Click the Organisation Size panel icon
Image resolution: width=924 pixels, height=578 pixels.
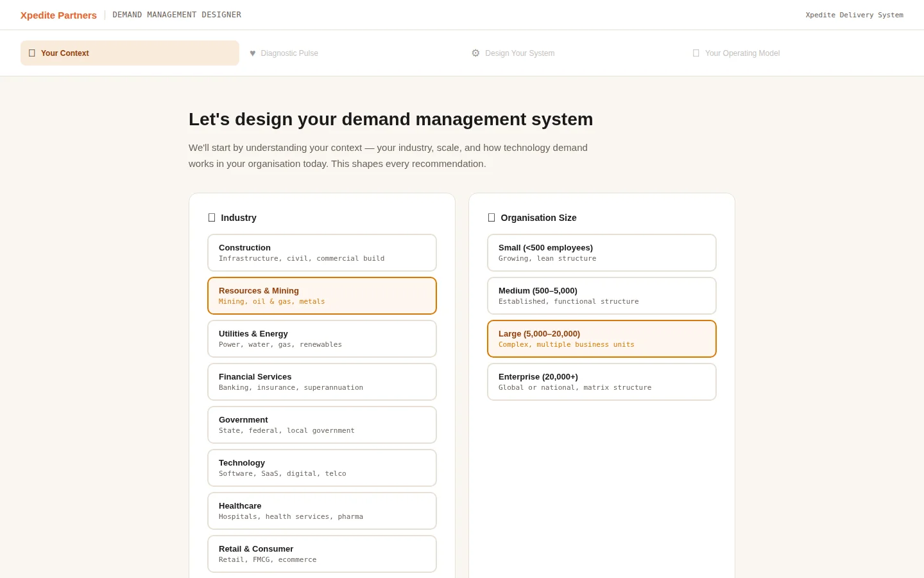[492, 217]
